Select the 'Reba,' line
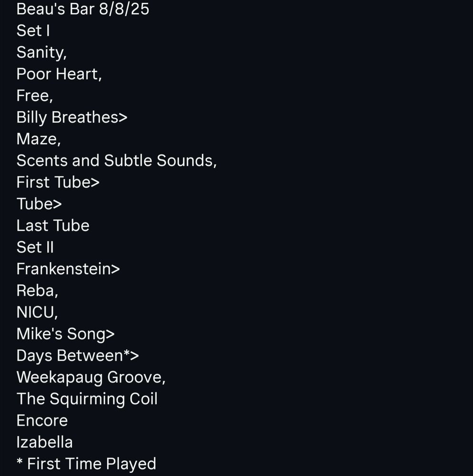 (x=37, y=291)
